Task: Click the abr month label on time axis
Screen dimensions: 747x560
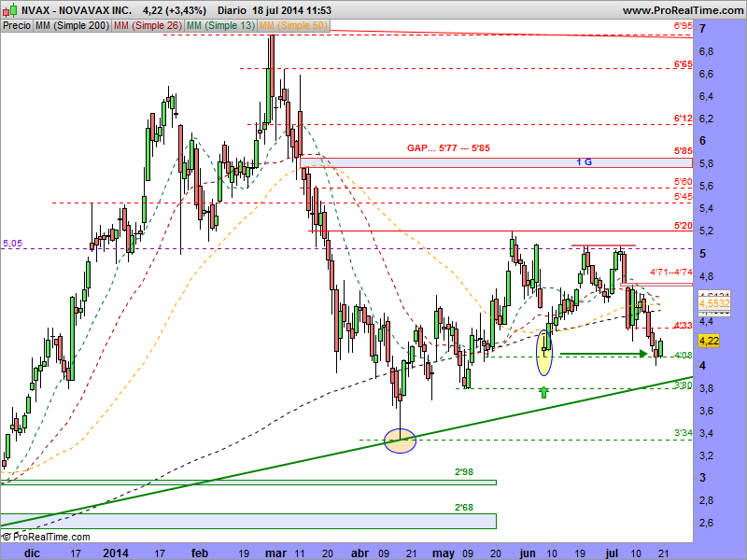Action: (359, 553)
